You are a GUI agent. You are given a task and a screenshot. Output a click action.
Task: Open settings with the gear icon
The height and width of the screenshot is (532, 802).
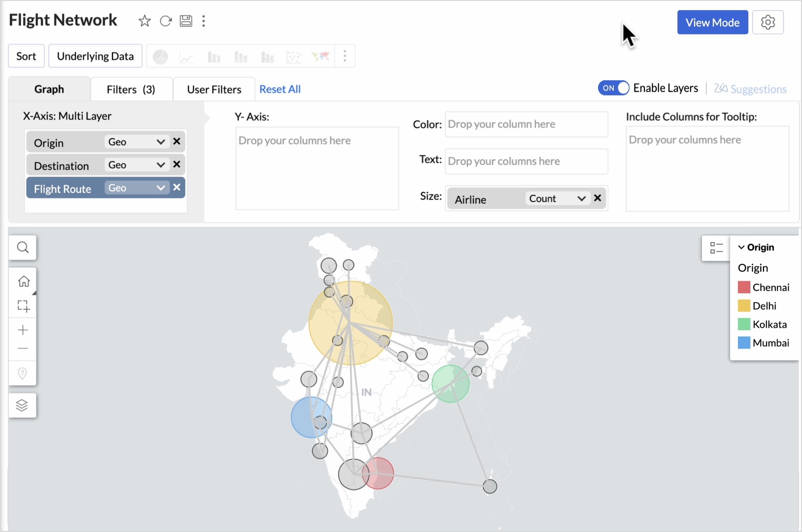point(768,22)
